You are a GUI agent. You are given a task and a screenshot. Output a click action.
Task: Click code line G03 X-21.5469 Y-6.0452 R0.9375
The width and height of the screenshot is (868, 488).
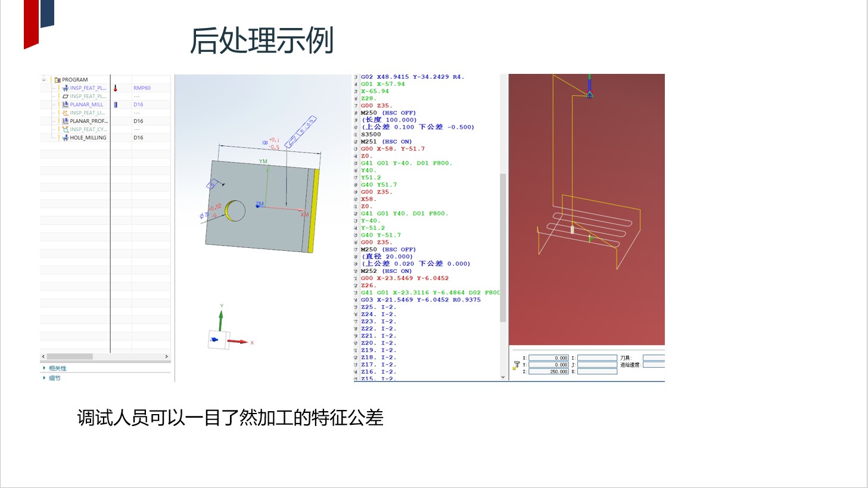[421, 300]
